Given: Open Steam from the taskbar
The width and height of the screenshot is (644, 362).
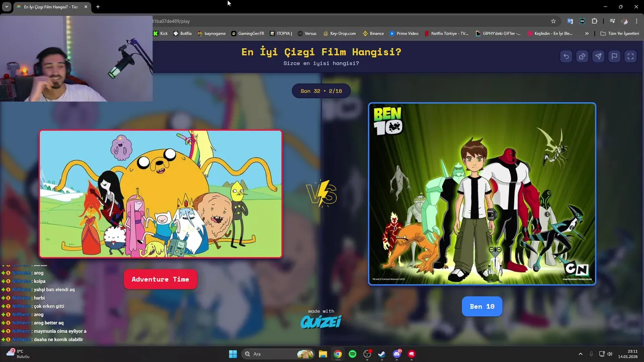Looking at the screenshot, I should (x=382, y=354).
